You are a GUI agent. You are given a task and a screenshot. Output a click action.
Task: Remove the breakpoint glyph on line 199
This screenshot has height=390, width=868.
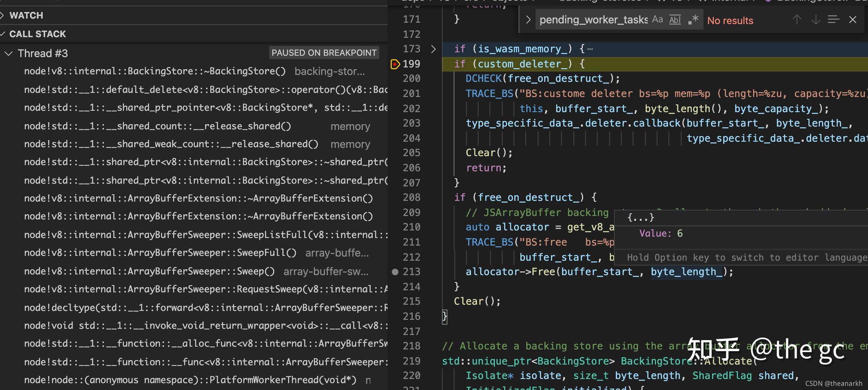[395, 64]
